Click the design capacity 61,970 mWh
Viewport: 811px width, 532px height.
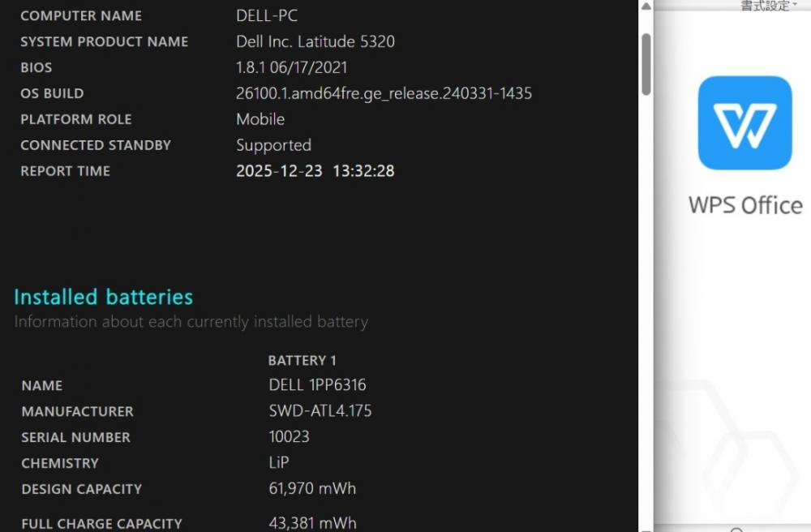[312, 489]
